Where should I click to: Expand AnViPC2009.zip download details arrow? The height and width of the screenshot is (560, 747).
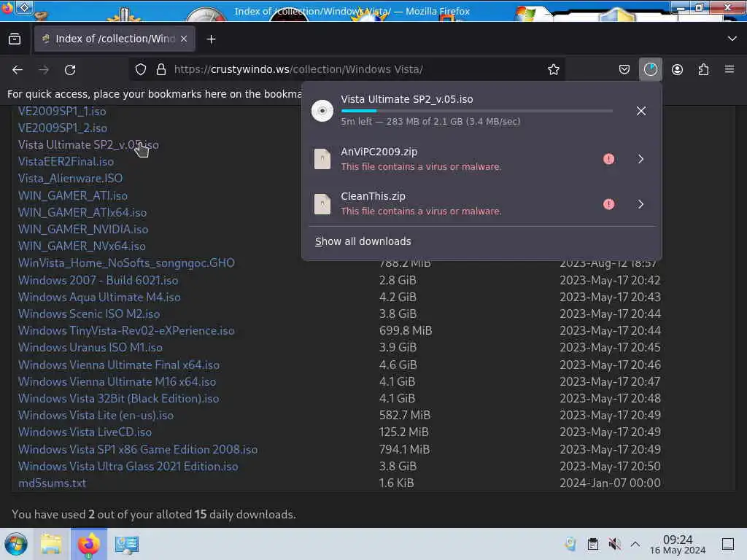[640, 159]
